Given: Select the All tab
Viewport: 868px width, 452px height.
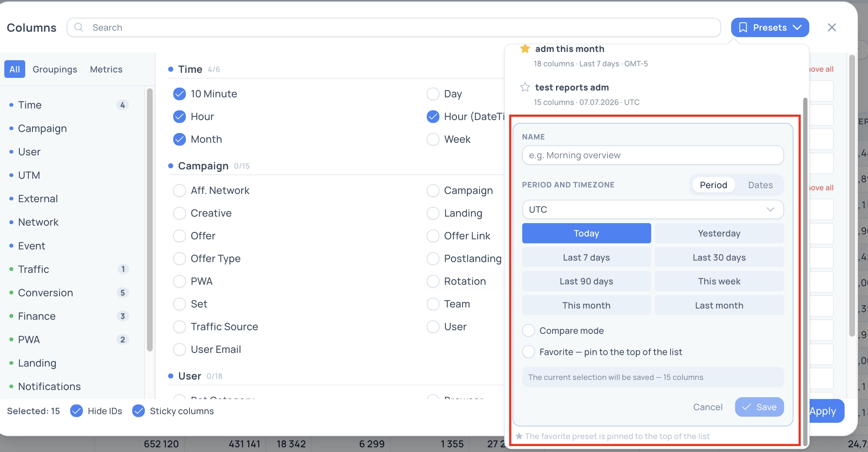Looking at the screenshot, I should (x=15, y=69).
